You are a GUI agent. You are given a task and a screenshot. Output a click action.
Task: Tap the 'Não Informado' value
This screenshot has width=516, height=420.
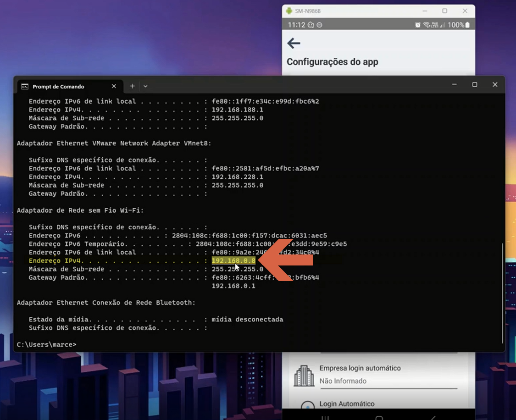(x=343, y=381)
